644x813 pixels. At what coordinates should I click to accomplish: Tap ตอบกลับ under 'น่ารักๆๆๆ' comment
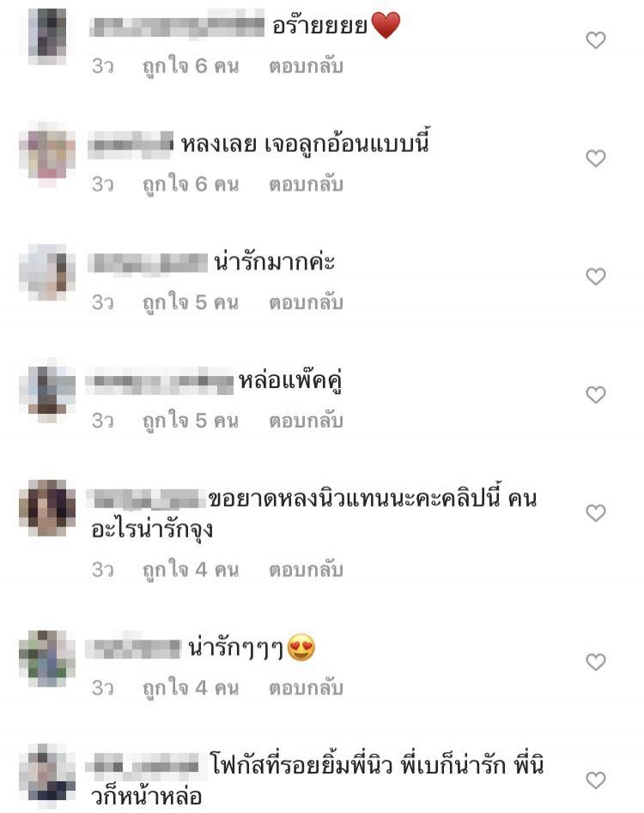(306, 689)
